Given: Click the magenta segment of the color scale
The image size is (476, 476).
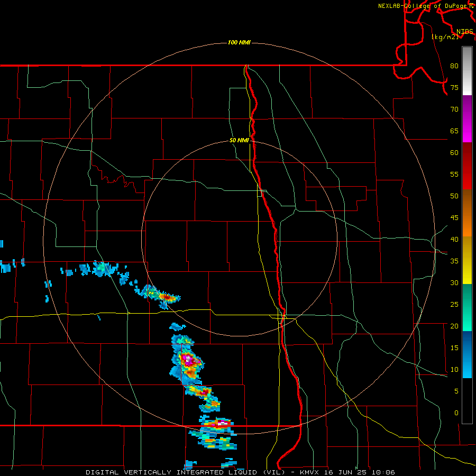Looking at the screenshot, I should coord(467,118).
